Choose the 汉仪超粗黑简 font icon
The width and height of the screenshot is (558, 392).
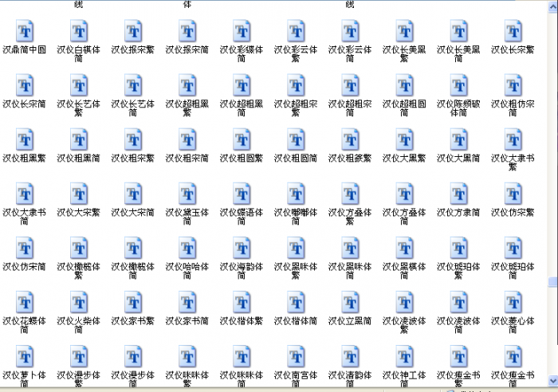coord(242,86)
